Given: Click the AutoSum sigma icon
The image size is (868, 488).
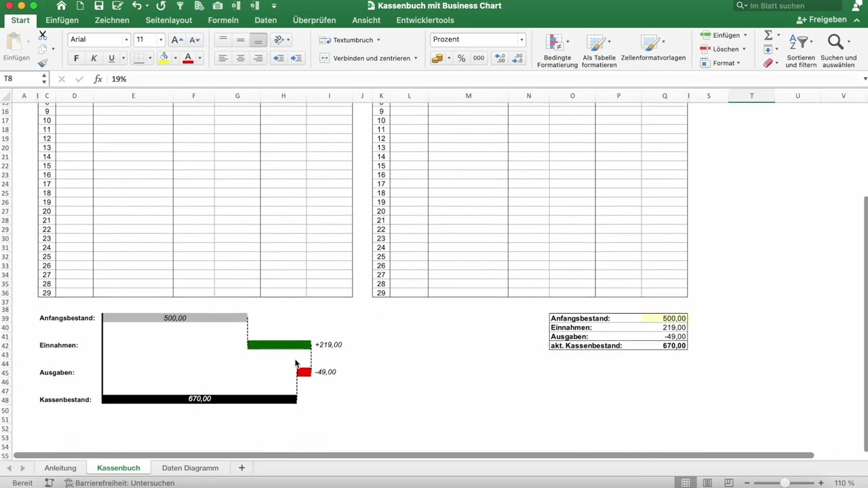Looking at the screenshot, I should 768,35.
